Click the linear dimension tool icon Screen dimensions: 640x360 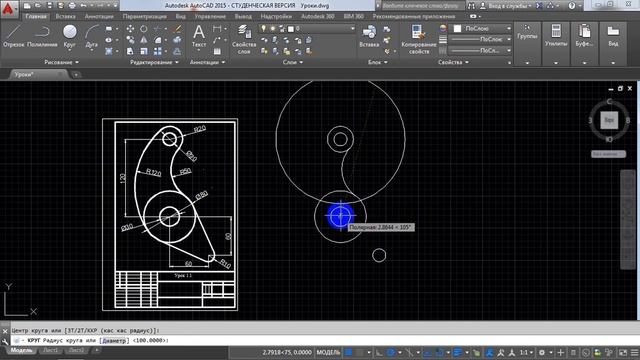point(217,29)
